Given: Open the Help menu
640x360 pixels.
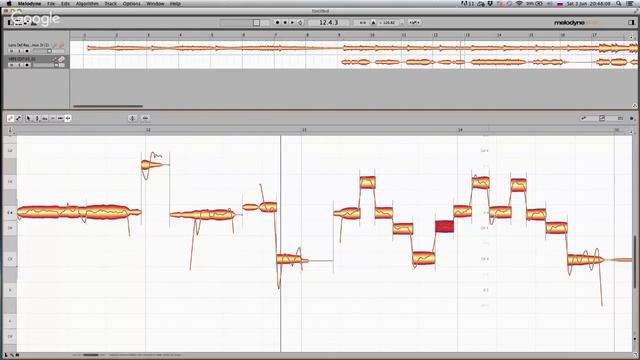Looking at the screenshot, I should point(175,4).
